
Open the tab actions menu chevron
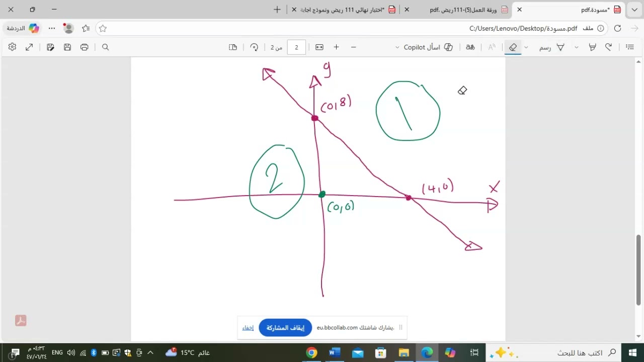(634, 10)
